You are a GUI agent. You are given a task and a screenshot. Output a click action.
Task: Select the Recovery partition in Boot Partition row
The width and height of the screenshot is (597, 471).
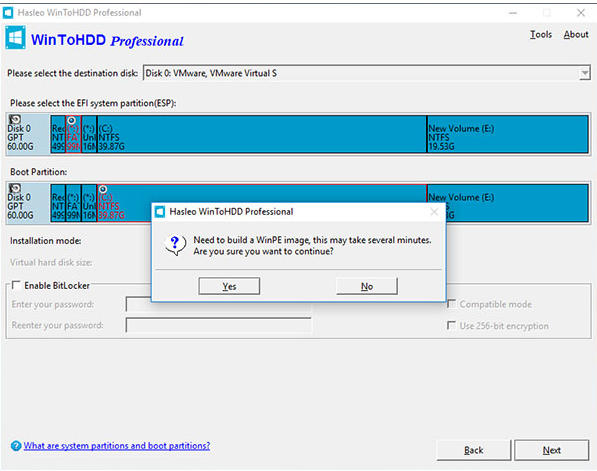58,203
